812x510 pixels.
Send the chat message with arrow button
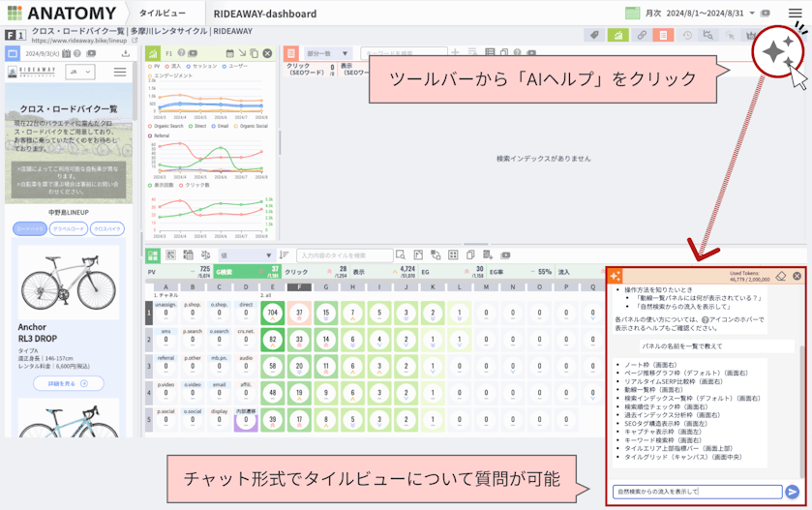[793, 492]
